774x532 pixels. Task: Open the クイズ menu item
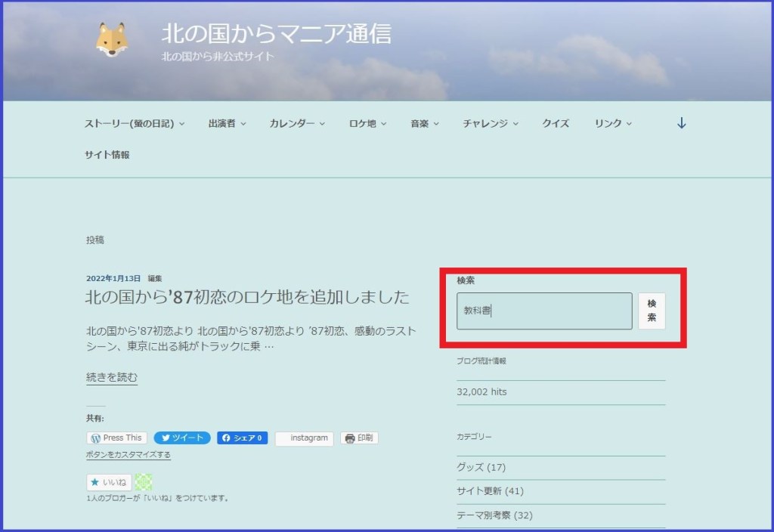point(556,123)
